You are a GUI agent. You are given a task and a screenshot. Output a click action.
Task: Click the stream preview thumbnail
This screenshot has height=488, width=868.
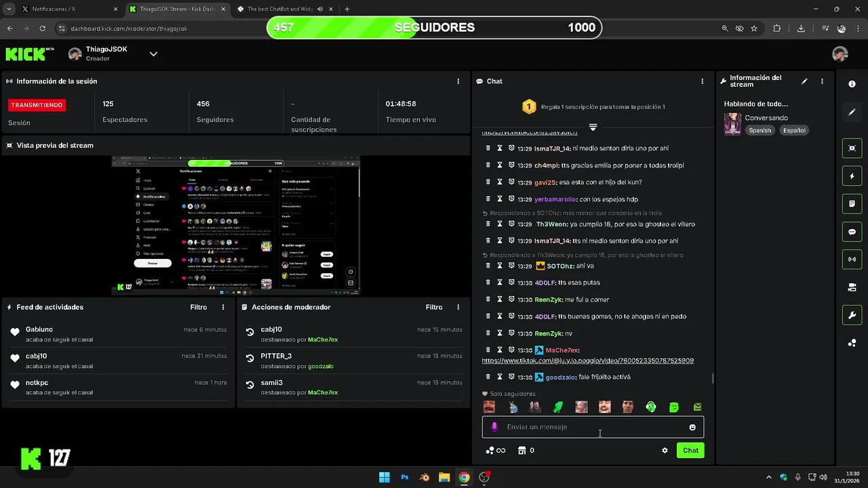(235, 226)
